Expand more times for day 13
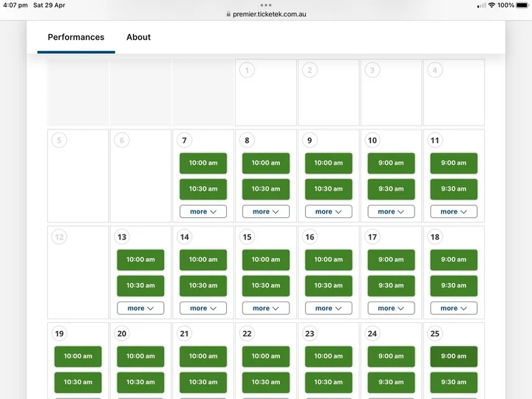The image size is (532, 399). point(140,308)
